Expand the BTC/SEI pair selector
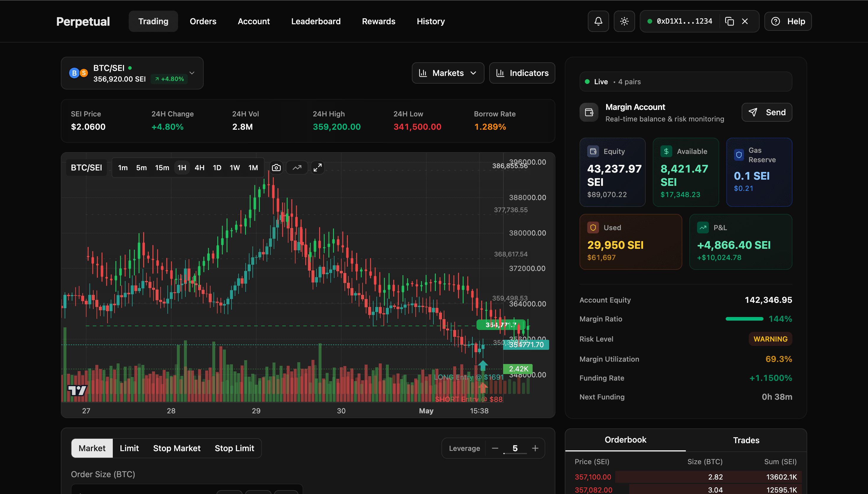The height and width of the screenshot is (494, 868). [132, 73]
